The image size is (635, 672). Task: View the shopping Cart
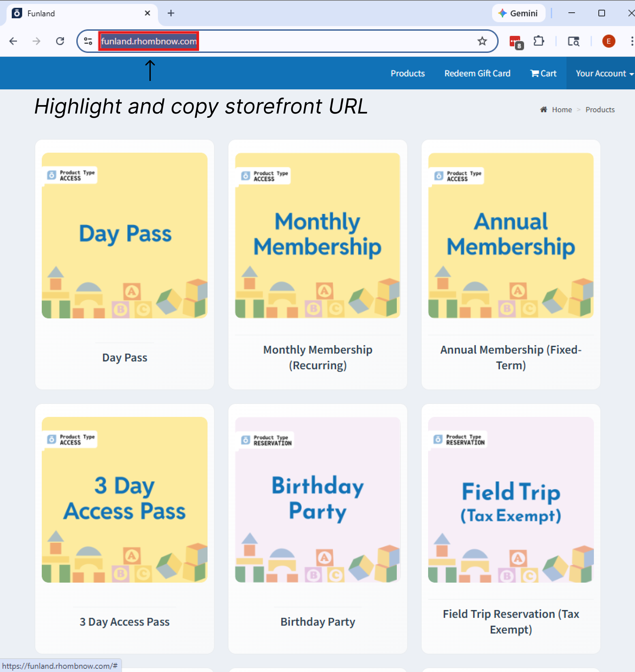pos(543,73)
